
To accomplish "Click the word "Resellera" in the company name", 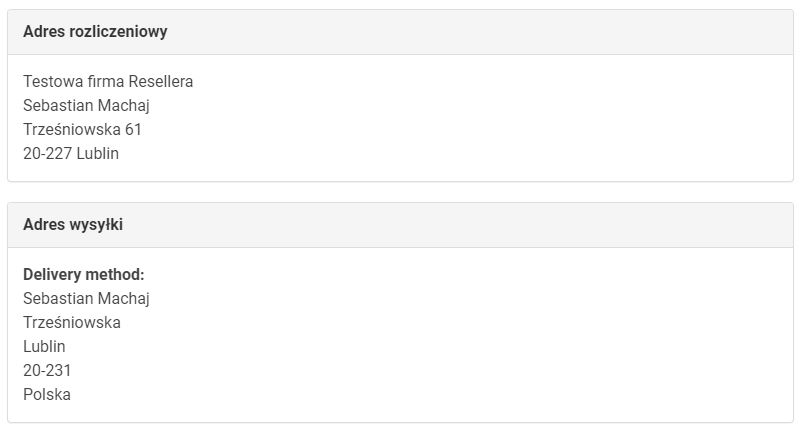I will click(x=161, y=81).
